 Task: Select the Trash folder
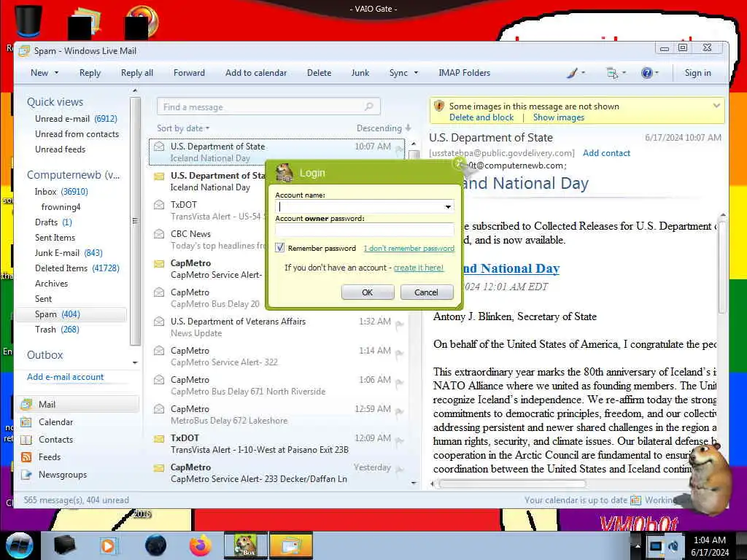point(57,330)
